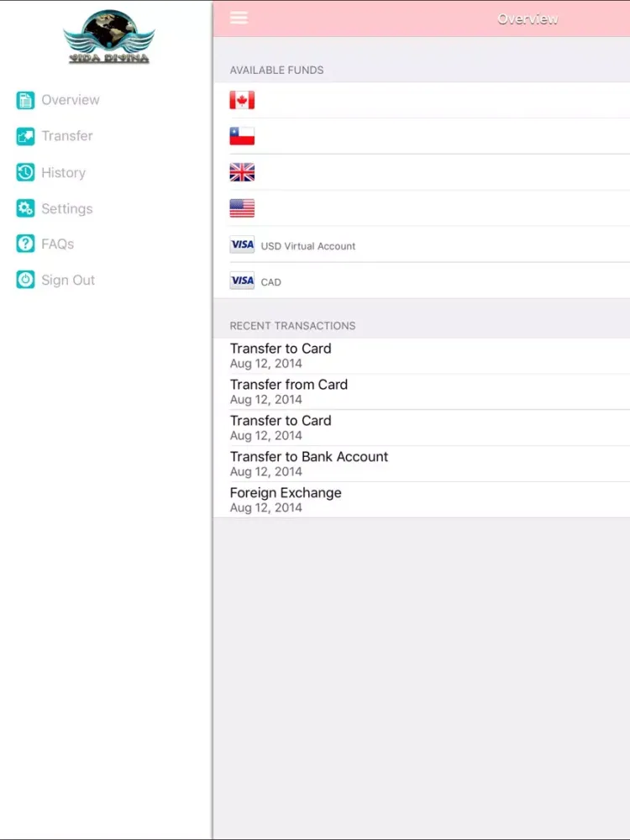Click the Overview document icon in sidebar
This screenshot has height=840, width=630.
(x=25, y=100)
